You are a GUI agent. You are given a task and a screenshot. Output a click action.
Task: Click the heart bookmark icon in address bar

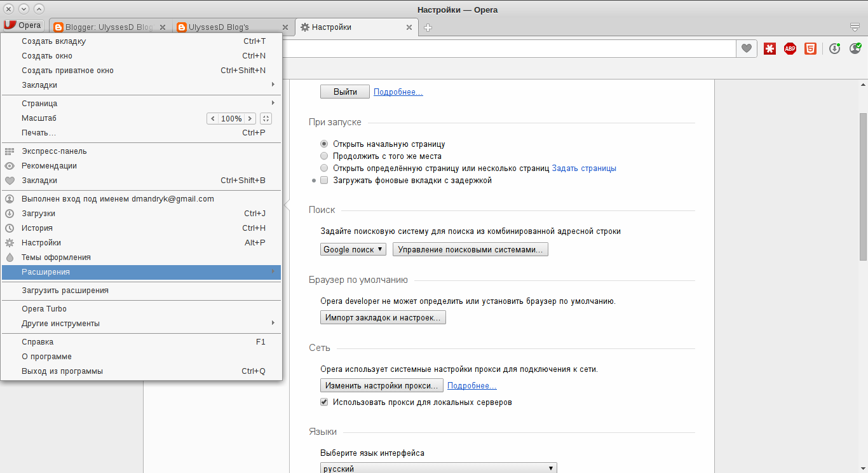coord(746,48)
